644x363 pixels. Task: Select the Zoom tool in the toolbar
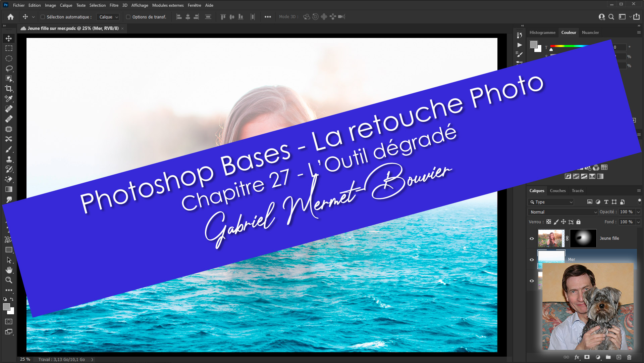(x=9, y=280)
